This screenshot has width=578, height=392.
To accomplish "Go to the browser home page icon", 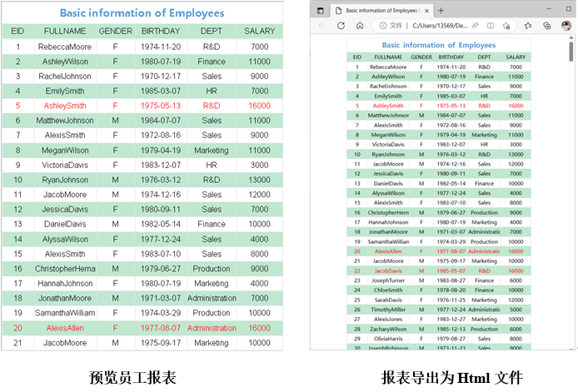I will point(360,26).
